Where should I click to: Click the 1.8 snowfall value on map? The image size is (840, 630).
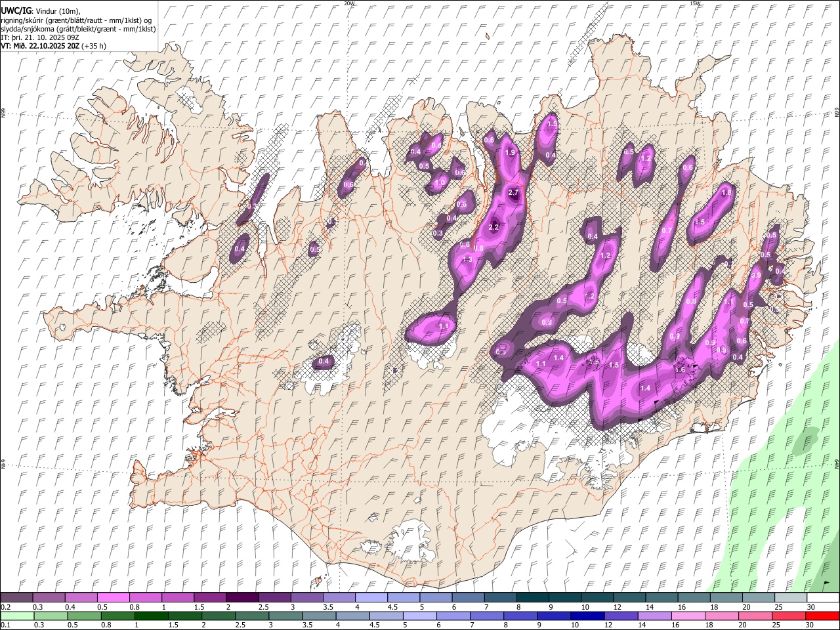click(726, 193)
